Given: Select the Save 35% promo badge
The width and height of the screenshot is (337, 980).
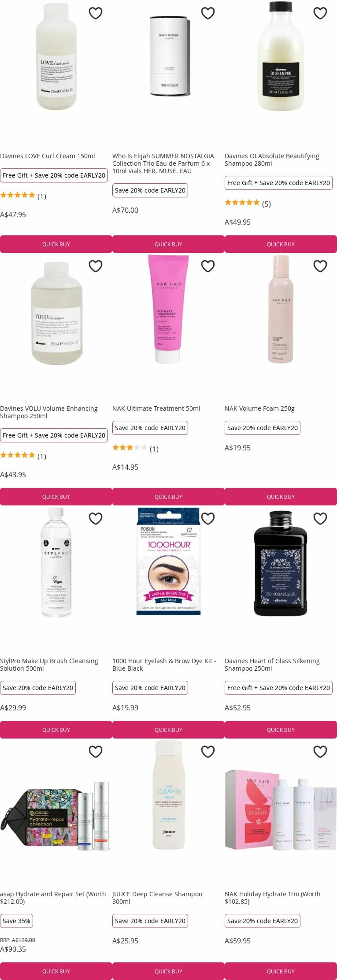Looking at the screenshot, I should point(16,921).
